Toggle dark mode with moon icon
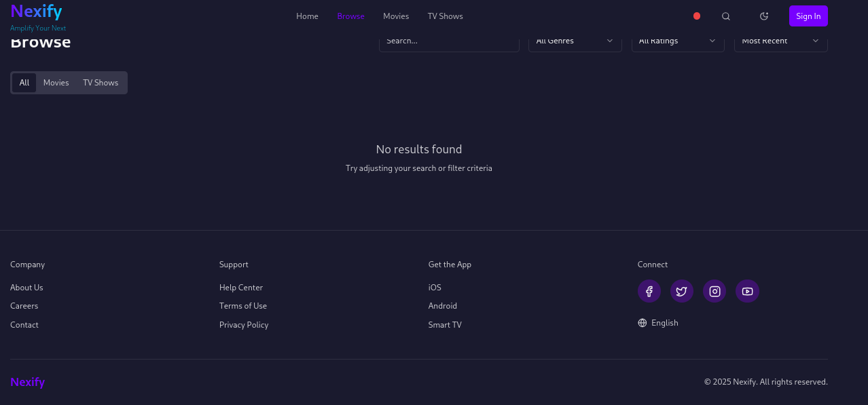The height and width of the screenshot is (405, 868). [x=764, y=16]
